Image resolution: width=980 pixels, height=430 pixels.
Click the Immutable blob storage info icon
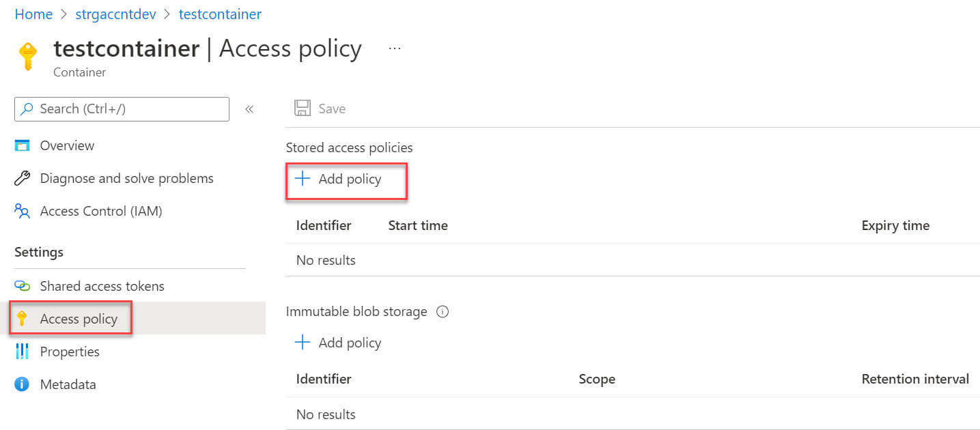pos(443,312)
